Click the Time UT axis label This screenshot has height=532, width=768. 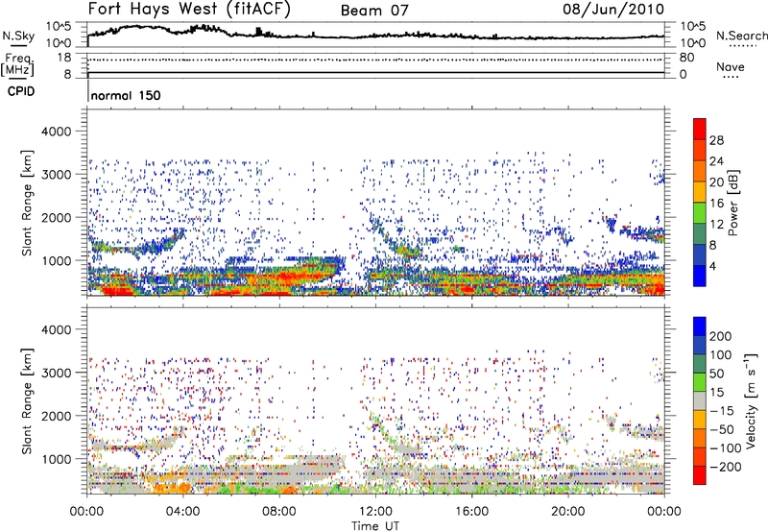375,526
